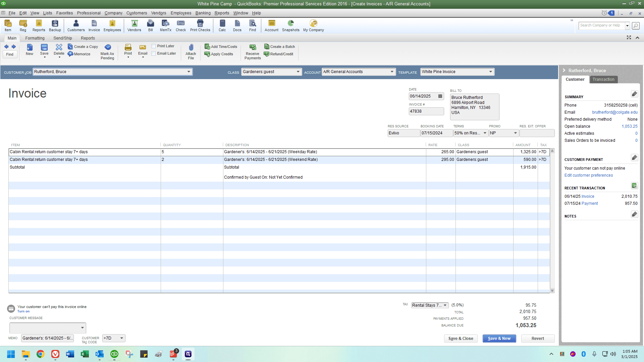
Task: Open the Customer Tax Code dropdown
Action: [122, 338]
